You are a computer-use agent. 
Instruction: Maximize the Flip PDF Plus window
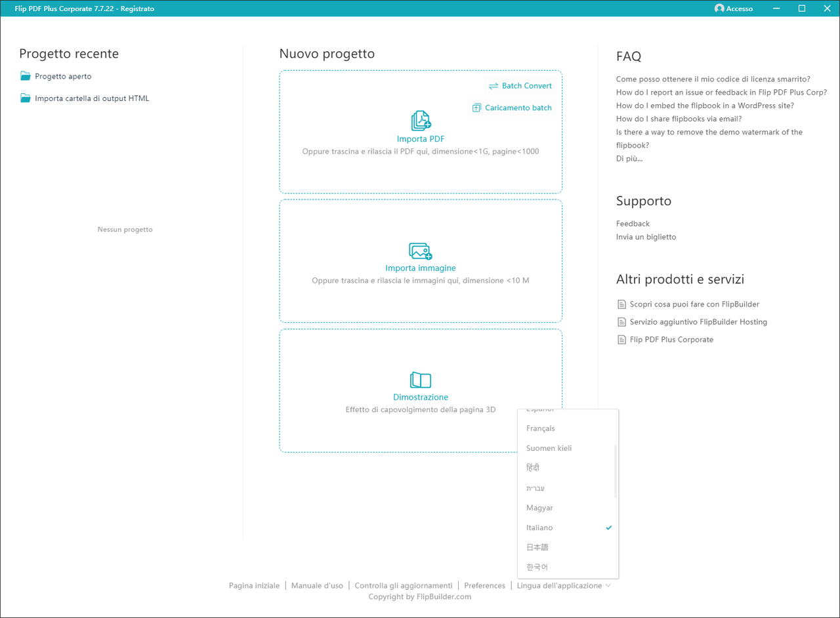[x=802, y=9]
